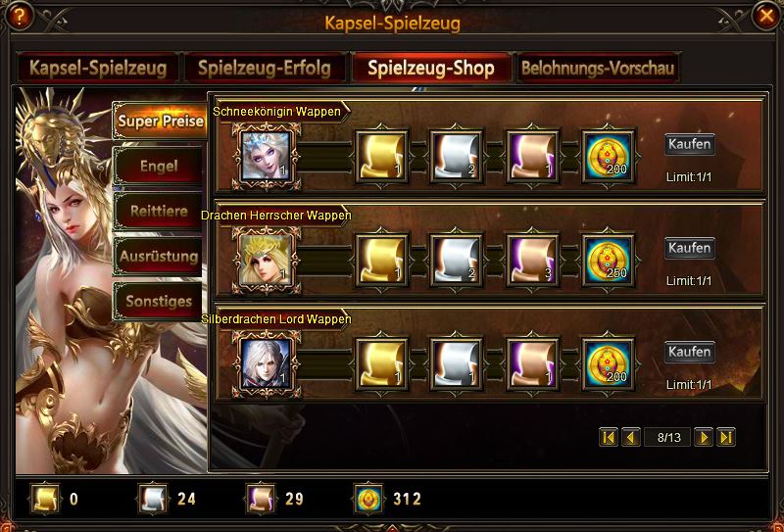Click the Schneekönigin Wappen portrait icon

[266, 156]
